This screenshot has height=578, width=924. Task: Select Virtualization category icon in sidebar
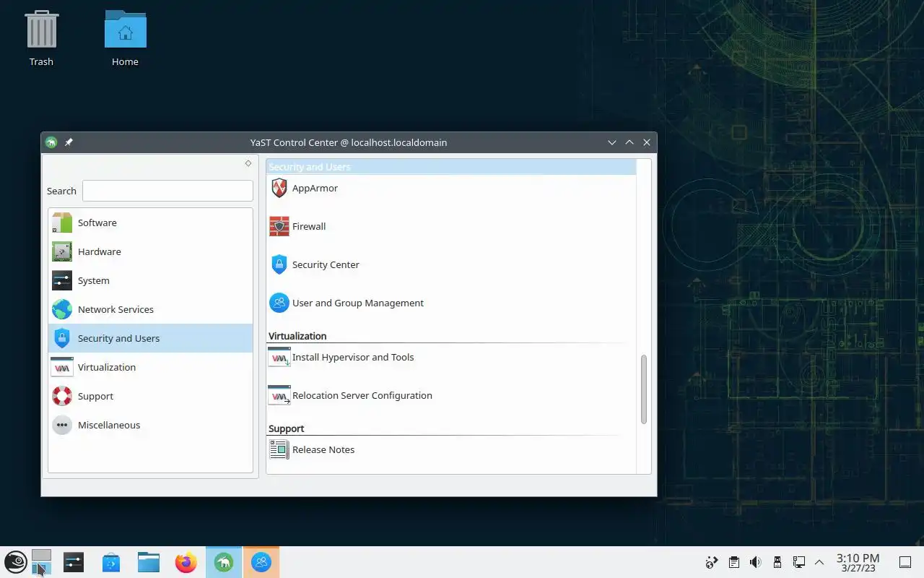coord(62,367)
